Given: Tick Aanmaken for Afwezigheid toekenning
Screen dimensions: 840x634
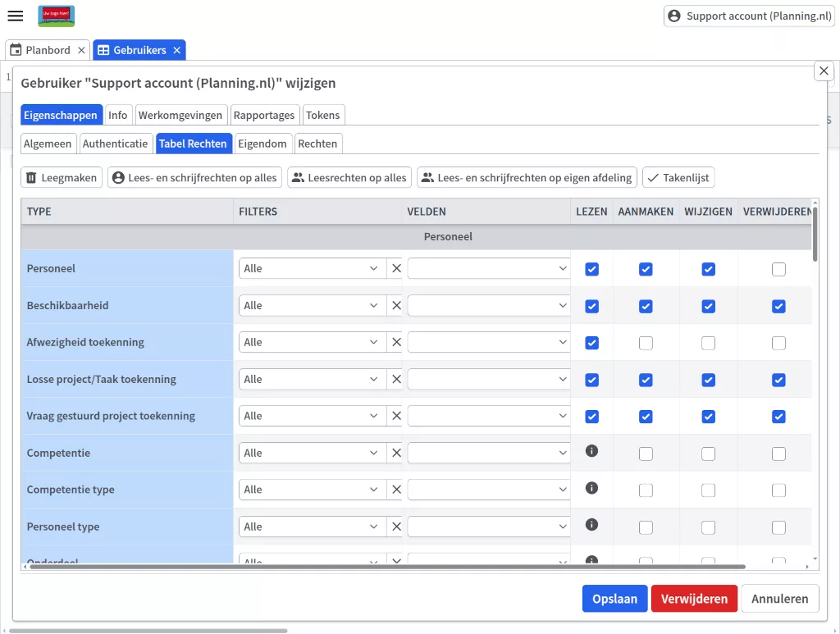Looking at the screenshot, I should click(x=646, y=343).
